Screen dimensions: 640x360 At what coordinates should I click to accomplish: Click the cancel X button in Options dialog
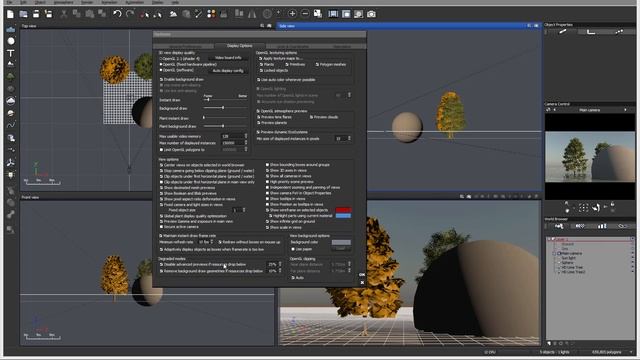pyautogui.click(x=362, y=282)
